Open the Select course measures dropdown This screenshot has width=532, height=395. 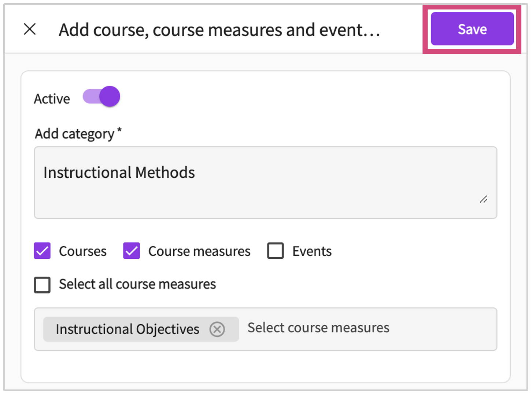coord(366,328)
